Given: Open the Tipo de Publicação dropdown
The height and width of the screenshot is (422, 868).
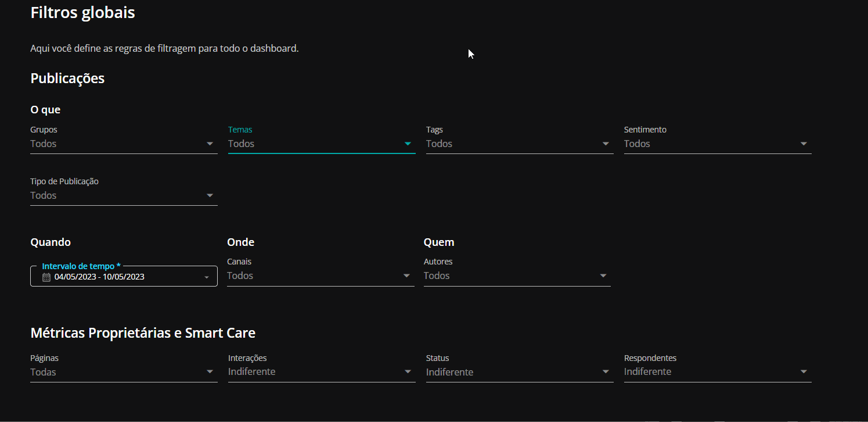Looking at the screenshot, I should click(123, 195).
